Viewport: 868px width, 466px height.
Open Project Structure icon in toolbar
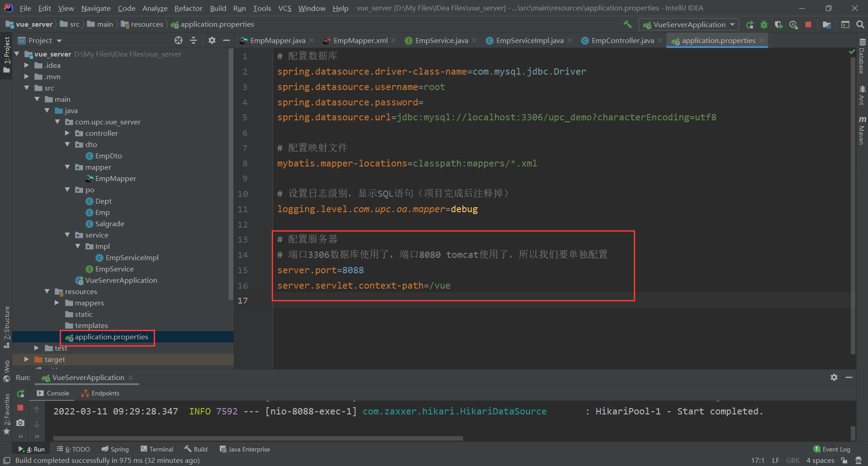pyautogui.click(x=827, y=24)
